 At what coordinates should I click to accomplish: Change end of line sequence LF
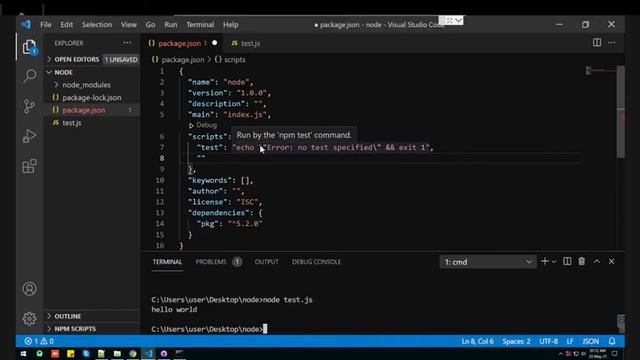tap(570, 341)
